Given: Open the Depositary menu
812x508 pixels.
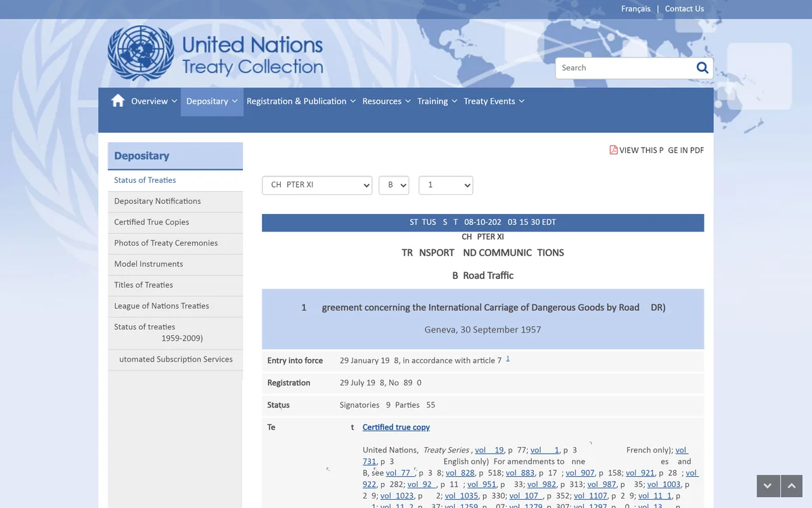Looking at the screenshot, I should pyautogui.click(x=212, y=102).
